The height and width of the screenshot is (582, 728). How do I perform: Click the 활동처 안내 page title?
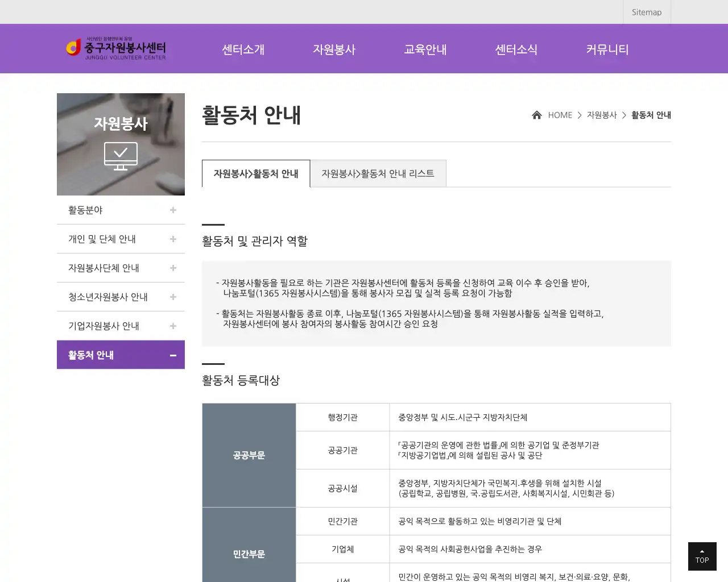[251, 115]
